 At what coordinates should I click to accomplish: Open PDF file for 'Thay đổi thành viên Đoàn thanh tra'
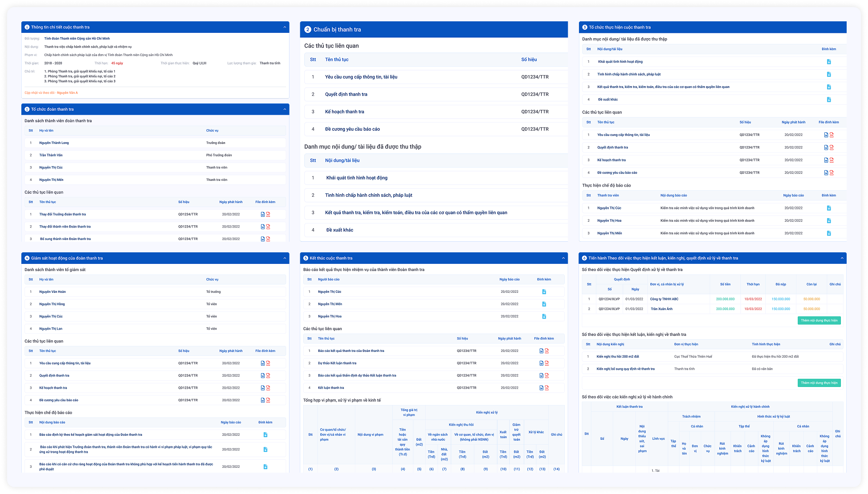tap(268, 227)
